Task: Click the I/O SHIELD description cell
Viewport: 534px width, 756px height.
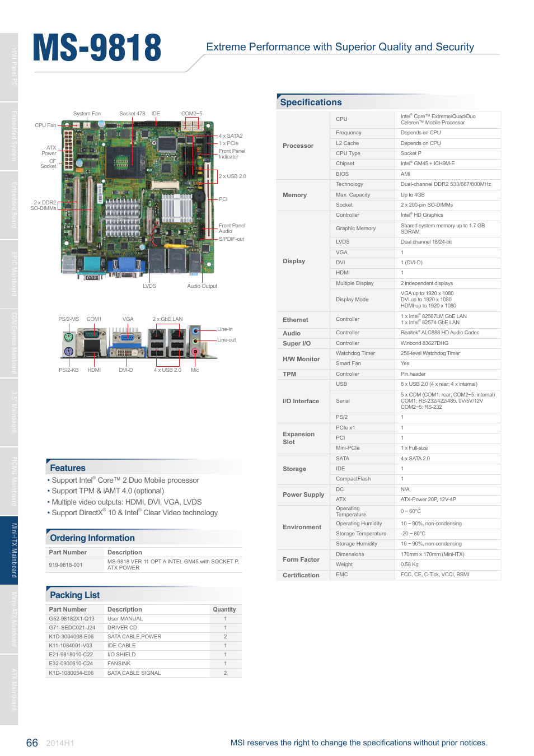Action: (x=121, y=655)
